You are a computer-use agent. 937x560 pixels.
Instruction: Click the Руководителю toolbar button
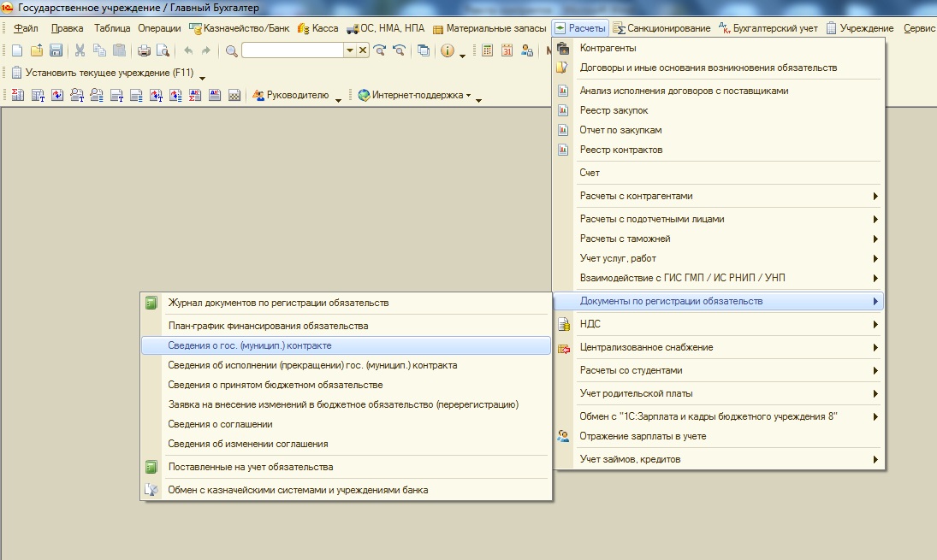click(297, 95)
